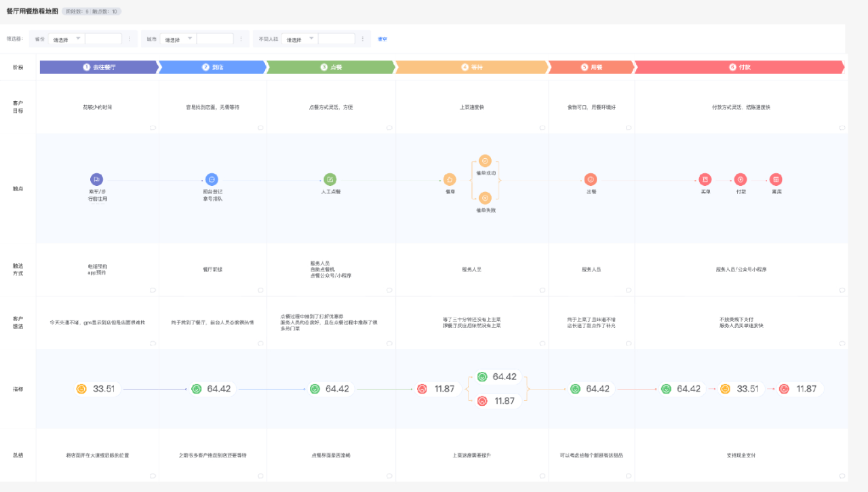Image resolution: width=868 pixels, height=492 pixels.
Task: Click the 乘车/步行前往用 touchpoint icon
Action: coord(96,179)
